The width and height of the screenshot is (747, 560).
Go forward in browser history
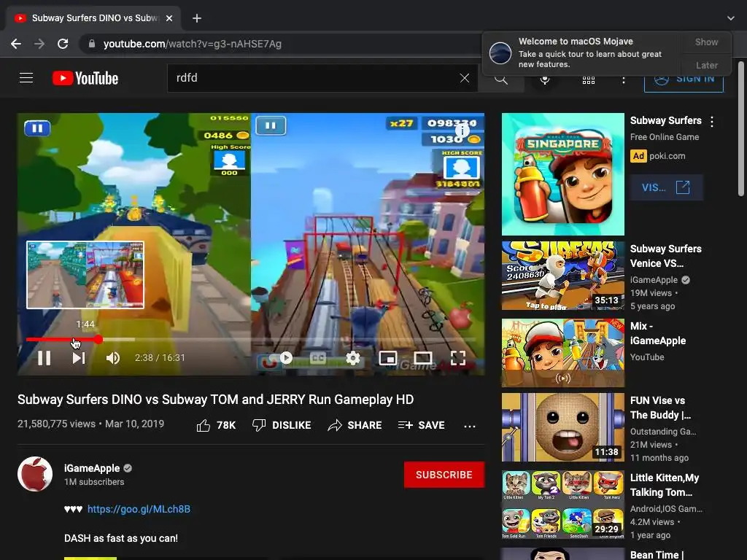point(39,44)
